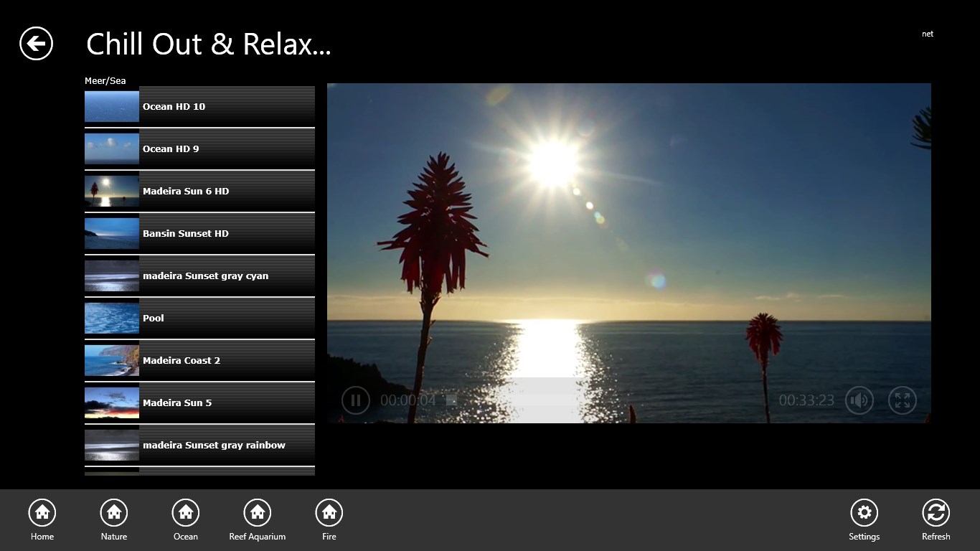The height and width of the screenshot is (551, 980).
Task: Choose Bansin Sunset HD video
Action: pos(199,234)
